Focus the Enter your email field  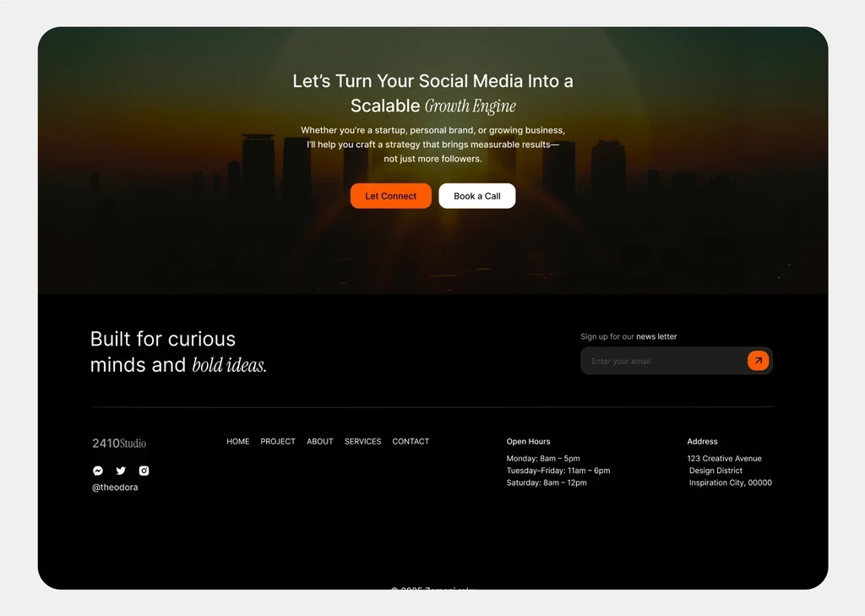pos(677,361)
